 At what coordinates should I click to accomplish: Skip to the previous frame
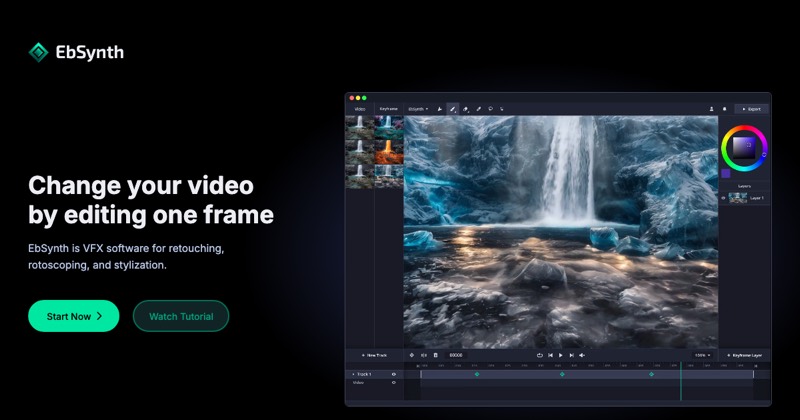coord(551,355)
